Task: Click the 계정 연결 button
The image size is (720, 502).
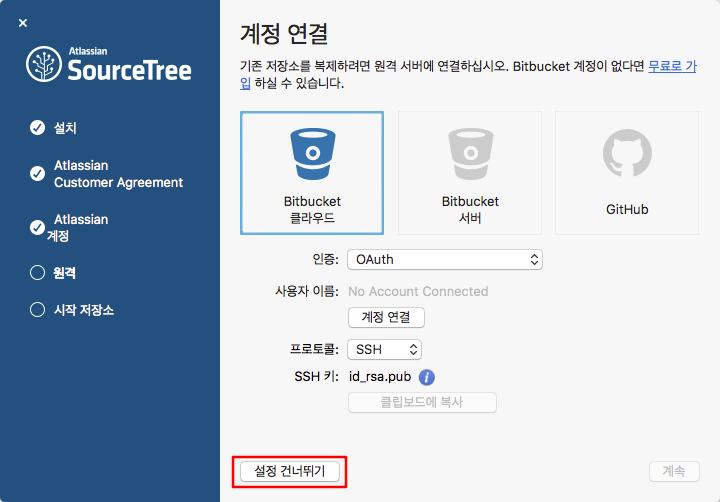Action: coord(386,317)
